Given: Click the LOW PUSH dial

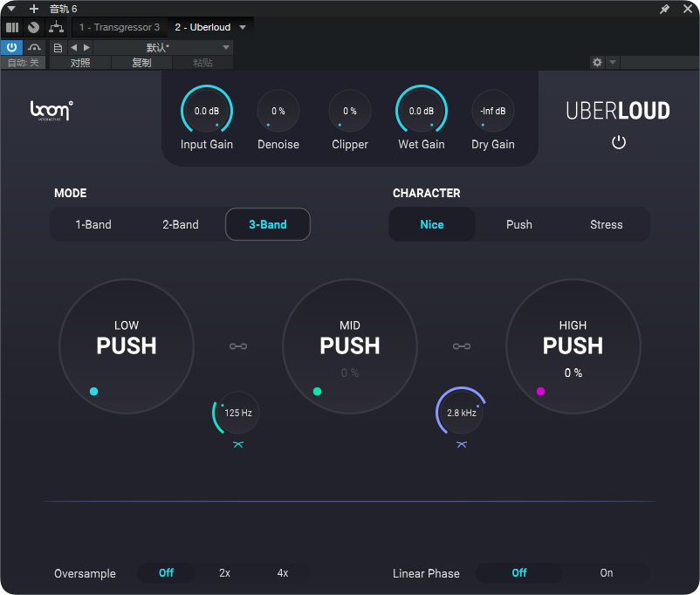Looking at the screenshot, I should [x=127, y=346].
